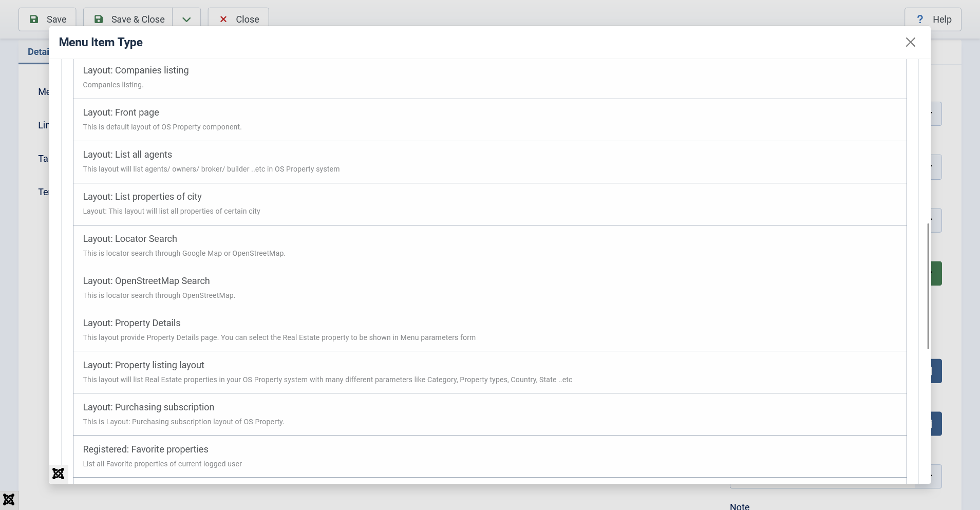The height and width of the screenshot is (510, 980).
Task: Switch to the Details tab
Action: pyautogui.click(x=36, y=52)
